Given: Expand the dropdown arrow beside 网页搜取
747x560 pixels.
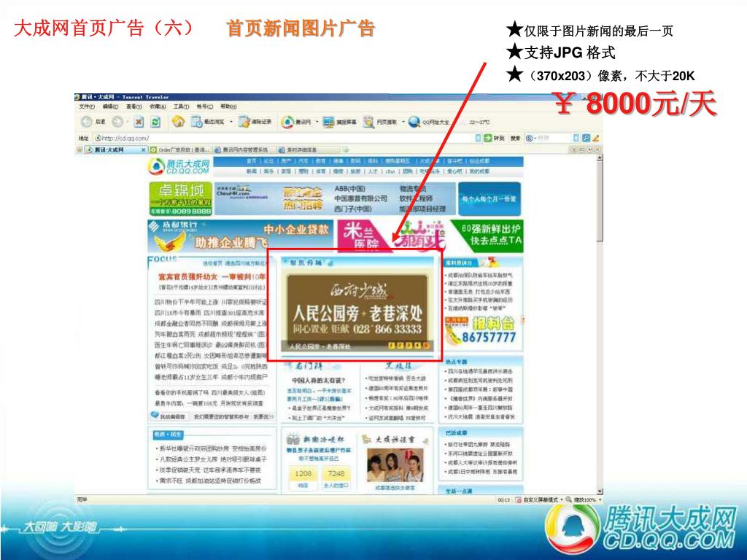Looking at the screenshot, I should pyautogui.click(x=403, y=122).
